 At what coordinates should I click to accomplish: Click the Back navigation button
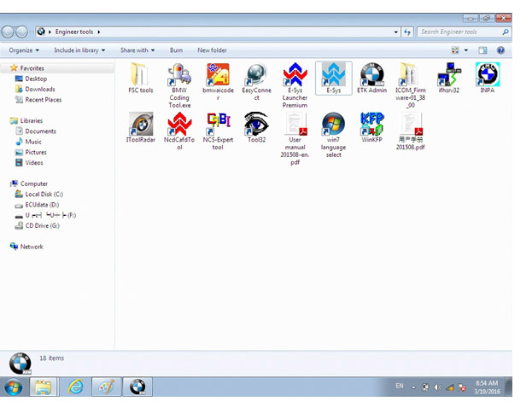(x=8, y=32)
